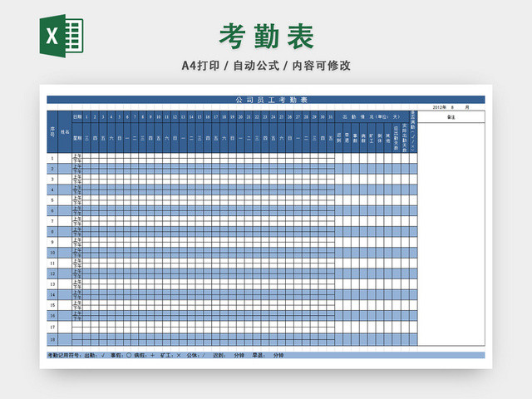Click the 旷工: × legend entry
Viewport: 532px width, 399px height.
[170, 355]
